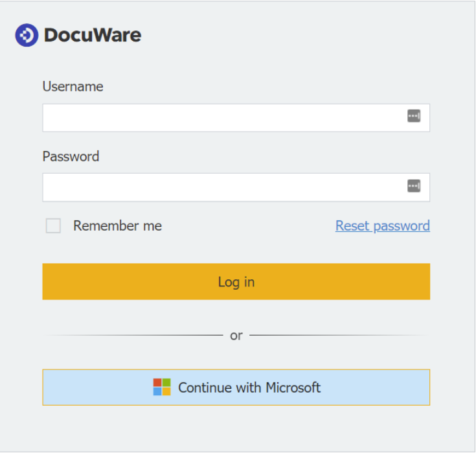
Task: Click the DocuWare wordmark text
Action: [x=93, y=35]
